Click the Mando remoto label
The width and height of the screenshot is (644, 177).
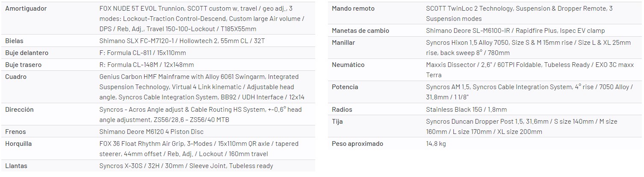coord(353,9)
